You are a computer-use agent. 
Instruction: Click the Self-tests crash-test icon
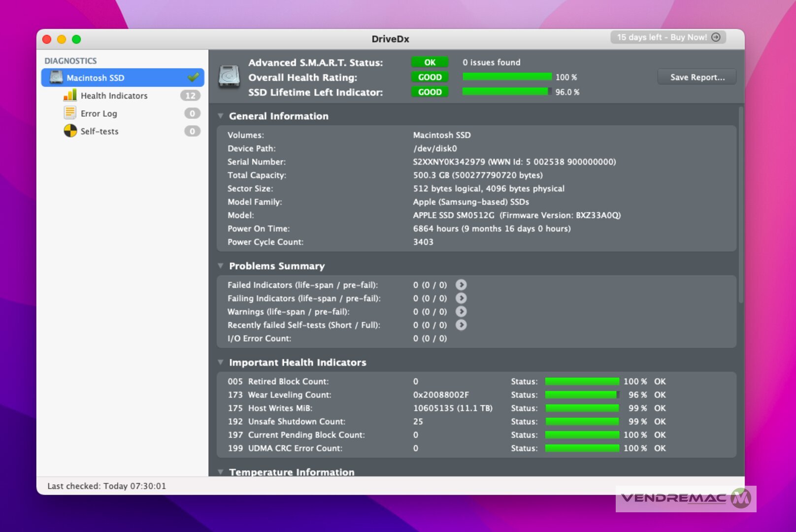pyautogui.click(x=70, y=131)
